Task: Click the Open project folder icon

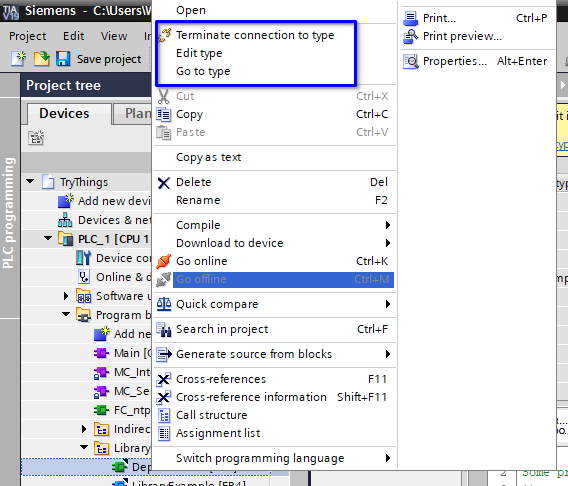Action: 41,58
